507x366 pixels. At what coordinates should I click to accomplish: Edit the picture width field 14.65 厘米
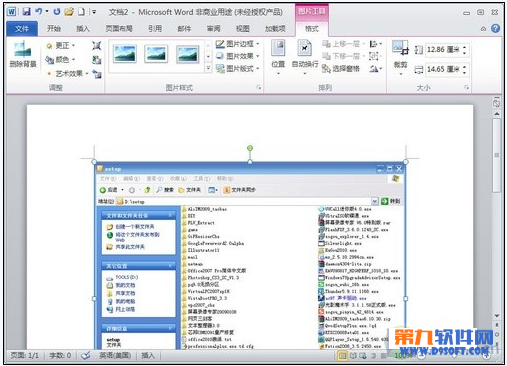pos(444,69)
